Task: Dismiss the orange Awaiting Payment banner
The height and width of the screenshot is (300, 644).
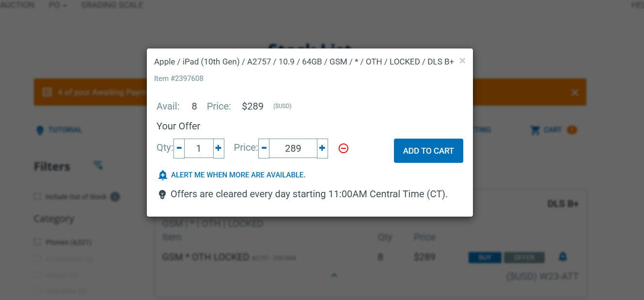Action: 575,93
